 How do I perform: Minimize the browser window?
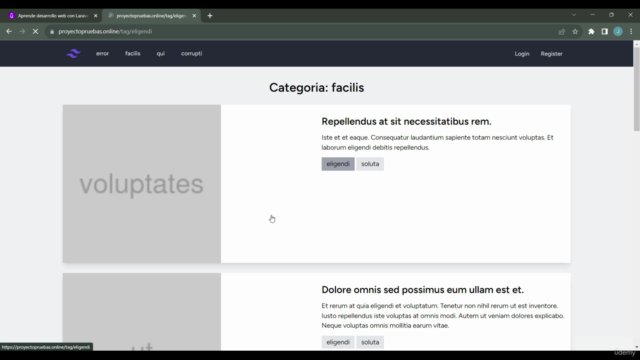tap(593, 15)
